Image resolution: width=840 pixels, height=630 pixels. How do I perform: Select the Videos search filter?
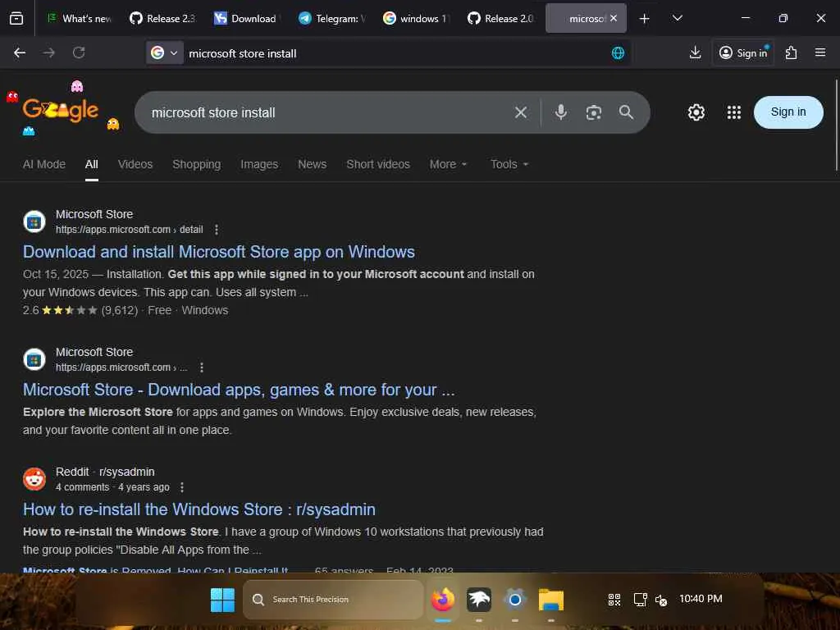pyautogui.click(x=135, y=164)
